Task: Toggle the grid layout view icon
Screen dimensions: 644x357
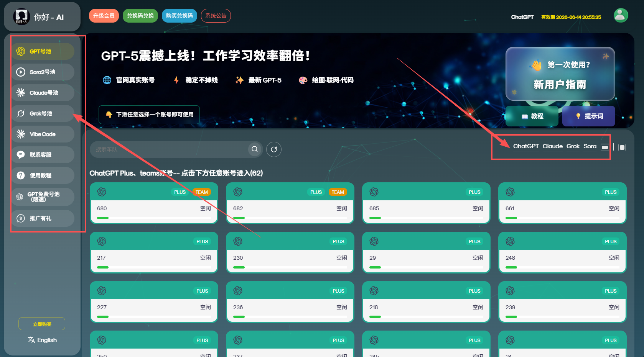Action: point(622,147)
